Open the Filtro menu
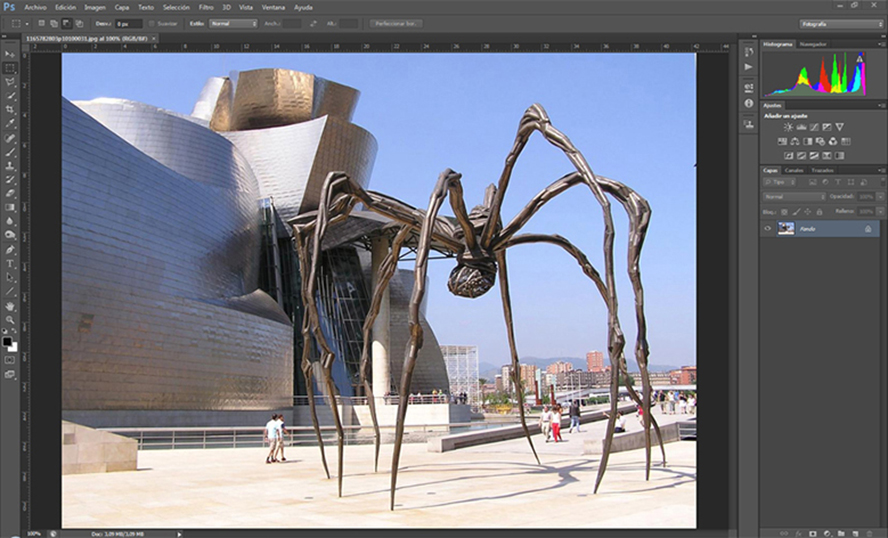 206,7
